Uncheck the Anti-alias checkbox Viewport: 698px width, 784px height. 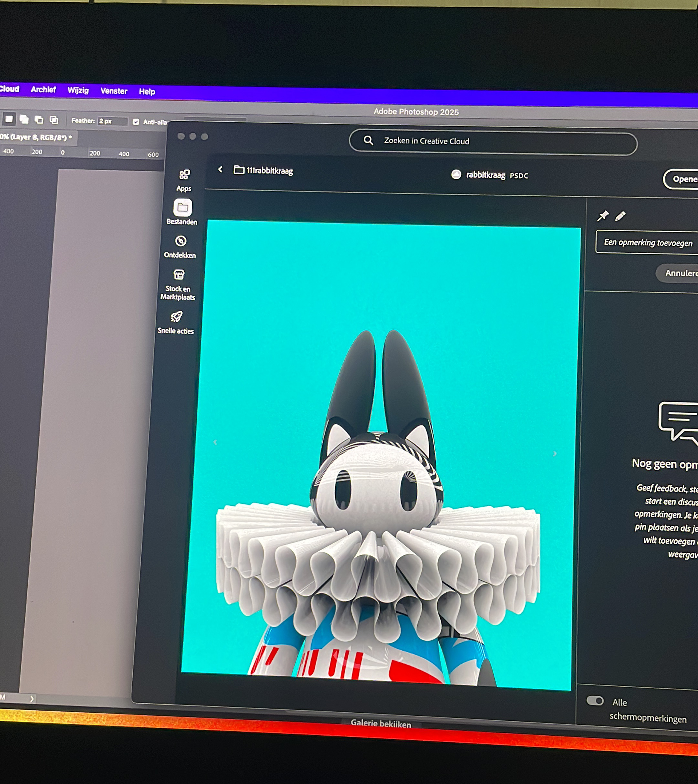[x=136, y=122]
